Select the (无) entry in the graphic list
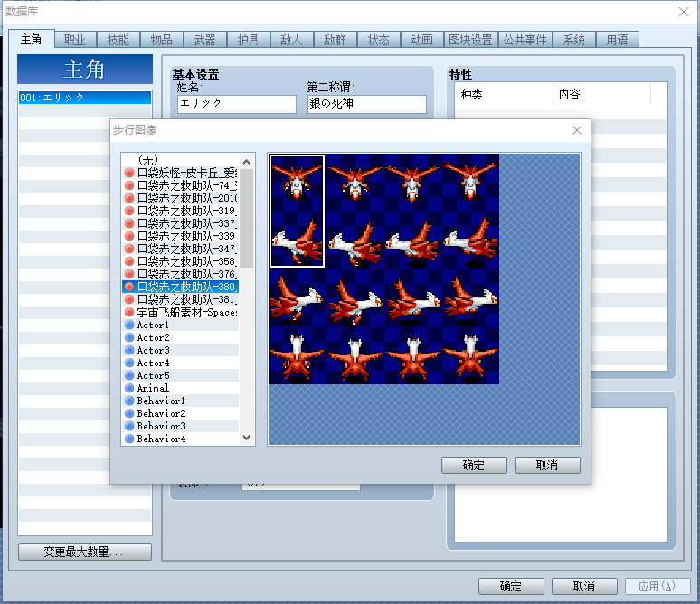The image size is (700, 604). (180, 160)
